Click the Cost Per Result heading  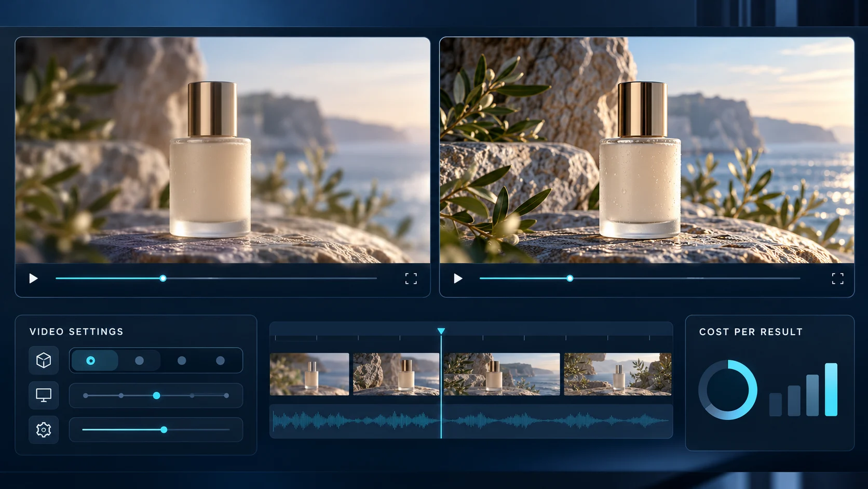click(751, 332)
